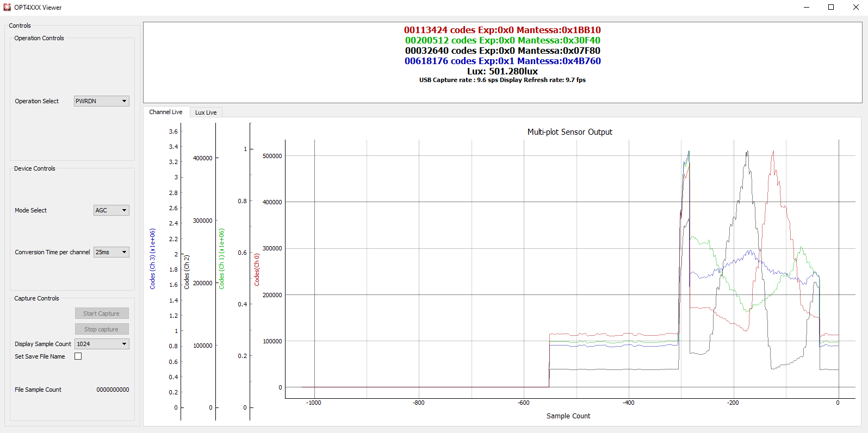Open the Display Sample Count dropdown
The image size is (868, 433).
tap(102, 344)
